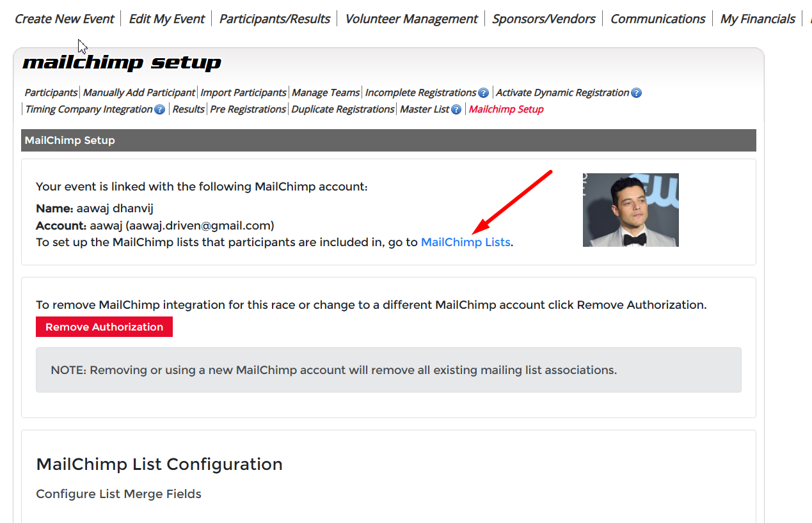812x523 pixels.
Task: Open Volunteer Management menu
Action: coord(411,19)
